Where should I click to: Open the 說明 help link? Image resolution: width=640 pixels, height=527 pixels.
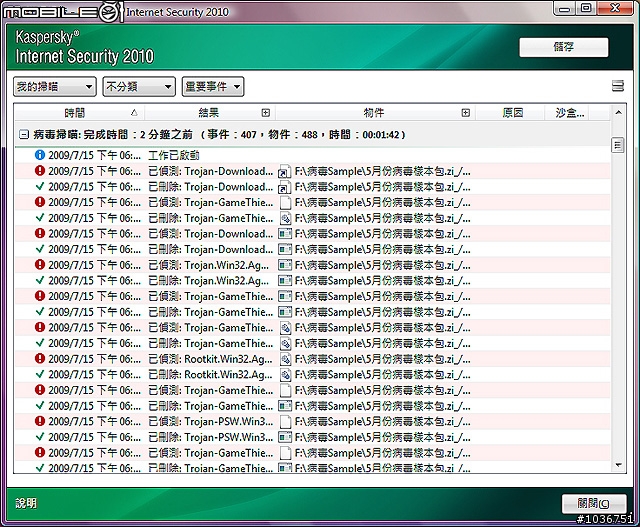point(26,503)
